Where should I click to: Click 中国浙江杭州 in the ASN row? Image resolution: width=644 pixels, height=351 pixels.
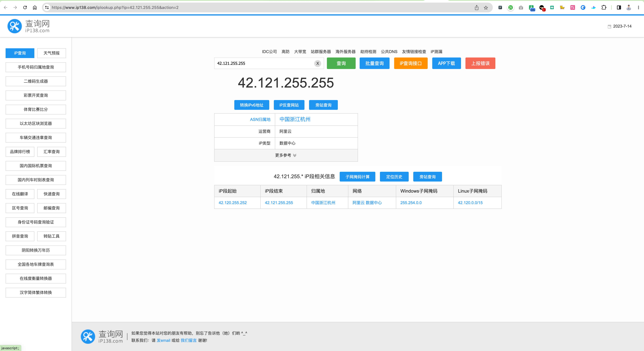click(x=295, y=119)
